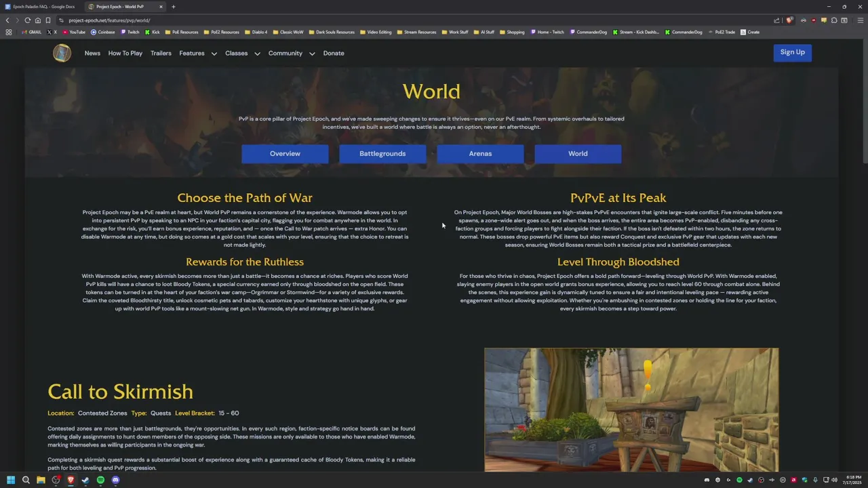Open Discord from the taskbar
868x488 pixels.
pos(115,480)
